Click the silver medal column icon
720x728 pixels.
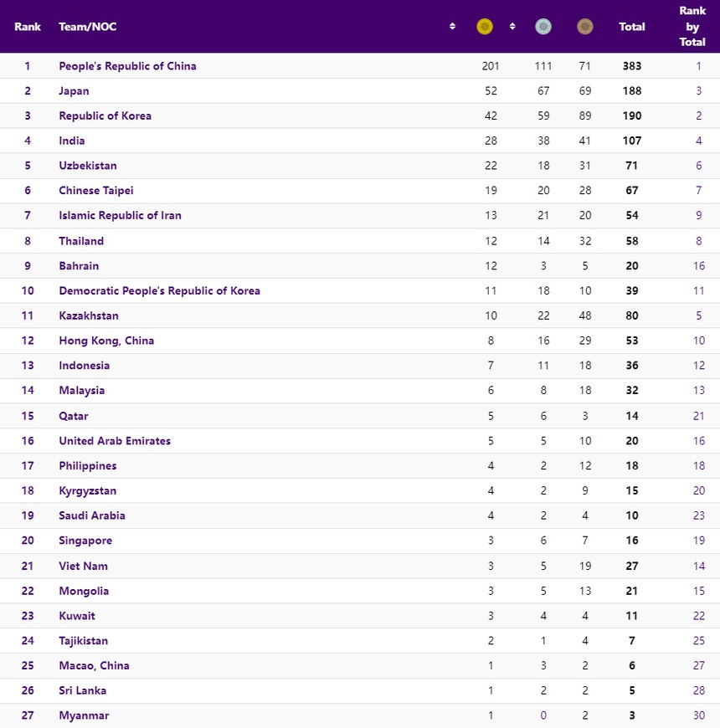[x=543, y=27]
